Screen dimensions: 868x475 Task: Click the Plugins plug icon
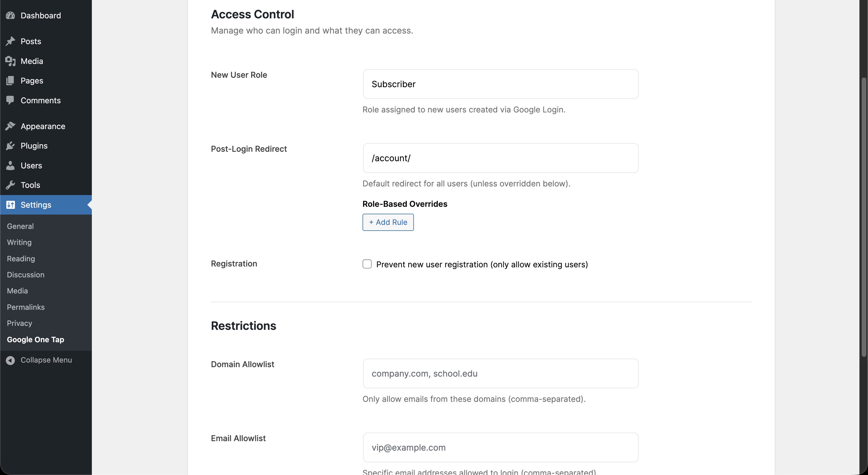click(x=10, y=146)
